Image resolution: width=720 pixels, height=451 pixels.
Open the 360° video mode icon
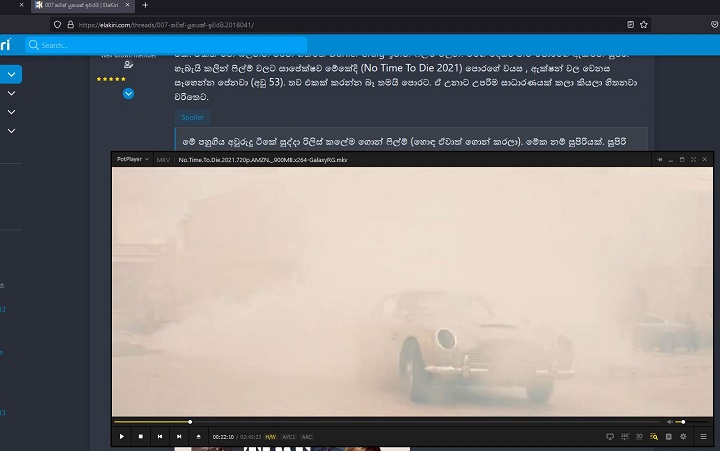pos(625,437)
